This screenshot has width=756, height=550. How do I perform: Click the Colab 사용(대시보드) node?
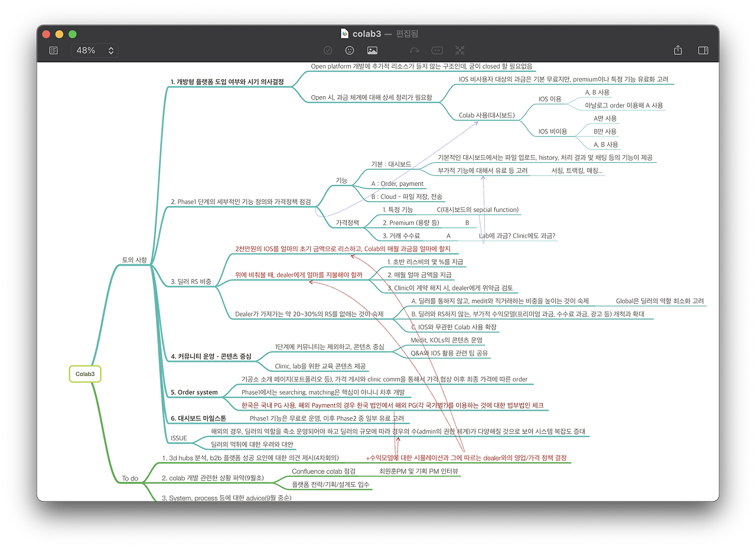click(487, 116)
